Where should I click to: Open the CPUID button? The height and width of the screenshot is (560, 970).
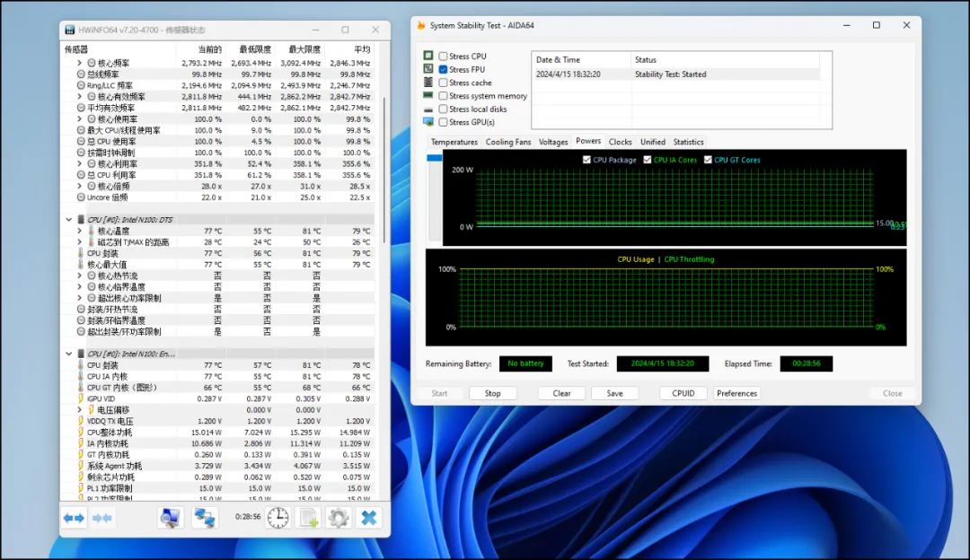tap(683, 393)
